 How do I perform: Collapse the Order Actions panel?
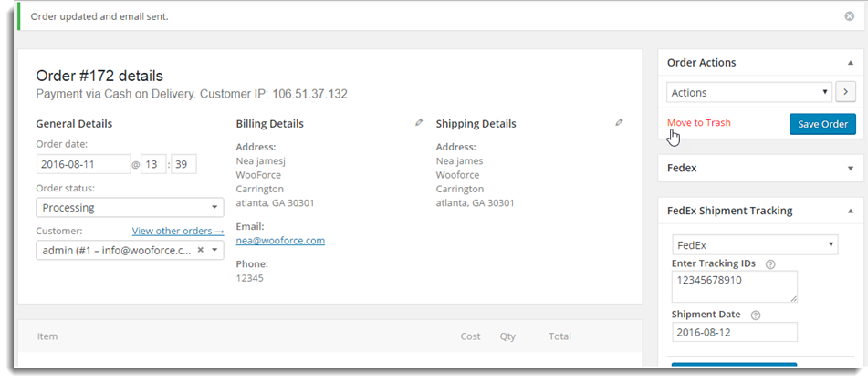[851, 63]
